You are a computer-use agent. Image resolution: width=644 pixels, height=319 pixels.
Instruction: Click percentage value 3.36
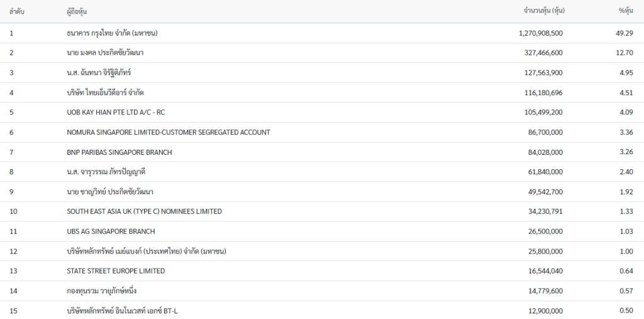(626, 132)
